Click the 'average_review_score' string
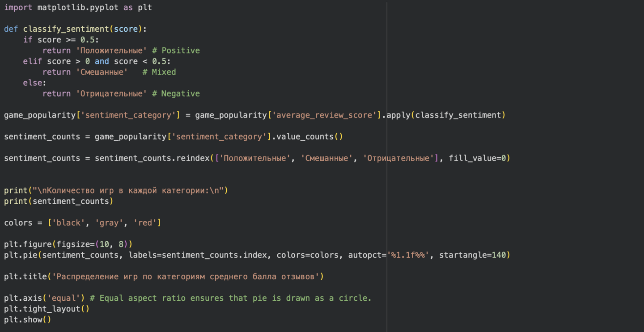Image resolution: width=644 pixels, height=332 pixels. 324,115
